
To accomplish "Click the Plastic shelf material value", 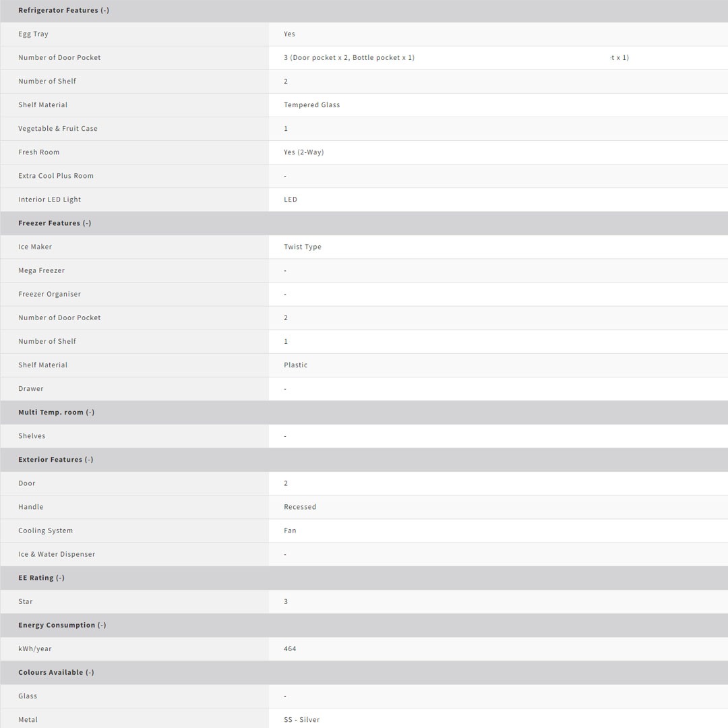I will point(295,365).
